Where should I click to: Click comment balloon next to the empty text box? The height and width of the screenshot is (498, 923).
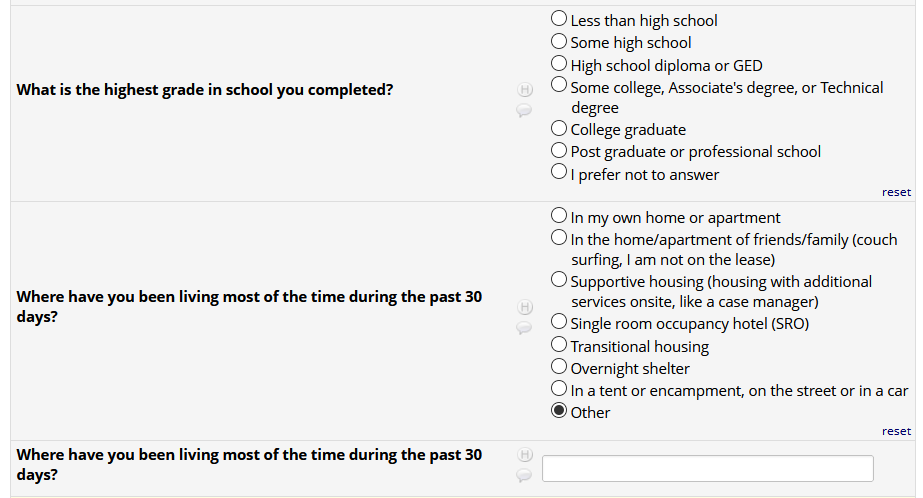[x=523, y=475]
